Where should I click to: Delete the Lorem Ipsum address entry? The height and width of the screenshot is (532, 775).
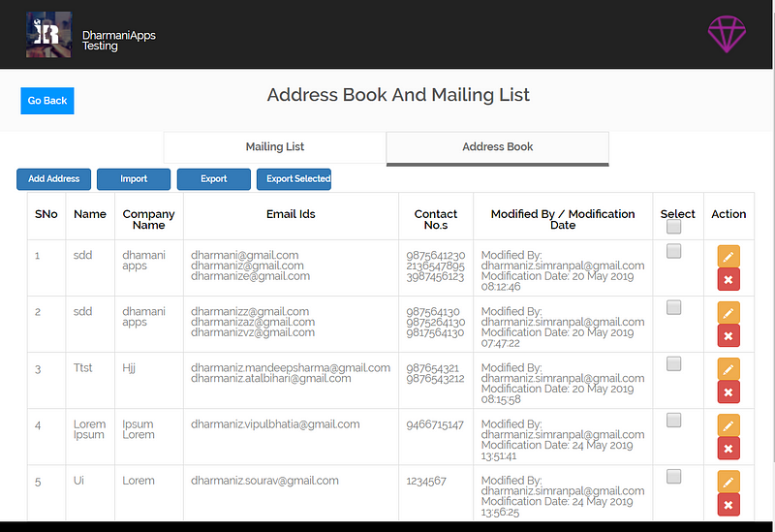point(728,449)
